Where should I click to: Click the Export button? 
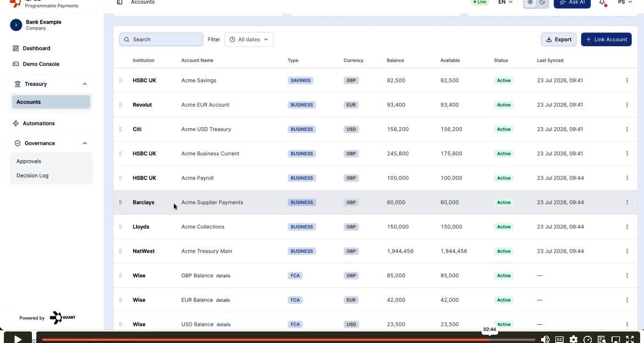point(559,40)
